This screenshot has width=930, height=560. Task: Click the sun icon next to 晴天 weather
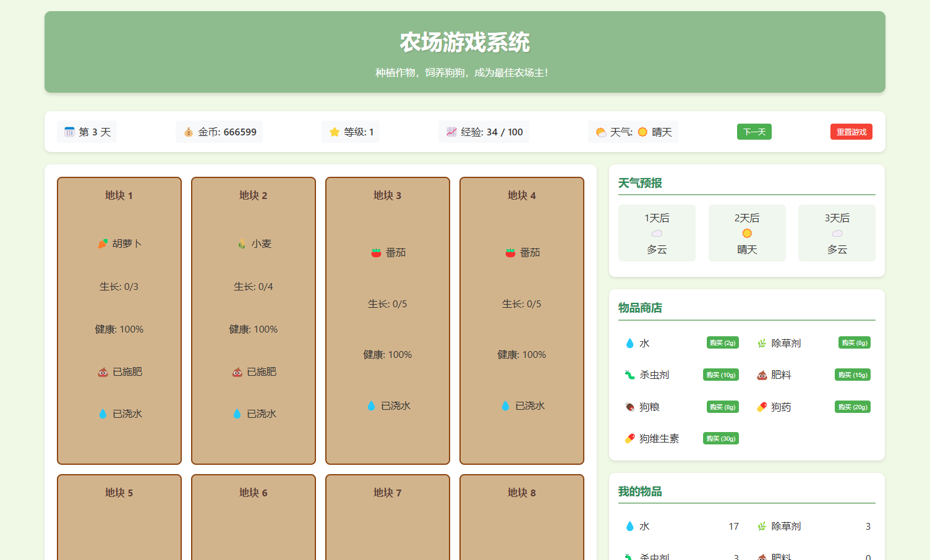point(642,131)
